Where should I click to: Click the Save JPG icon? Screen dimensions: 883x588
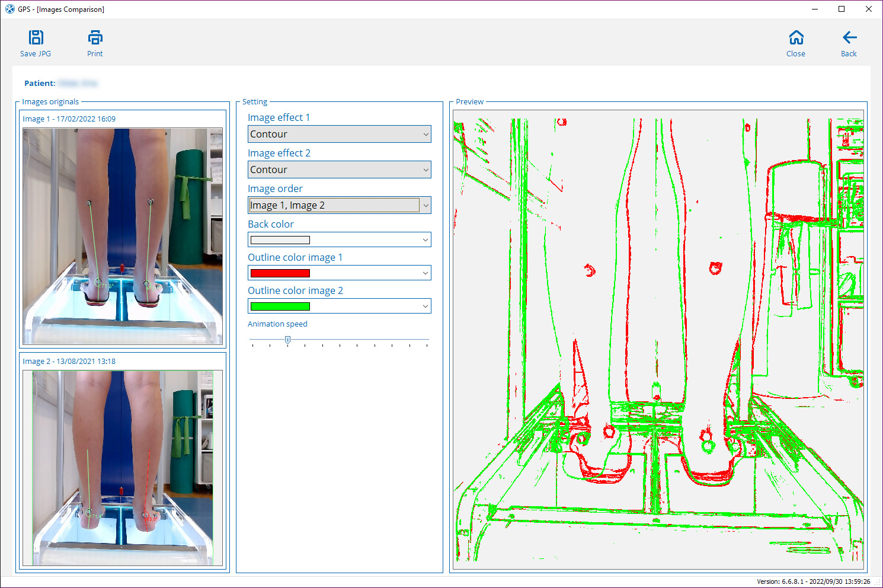tap(36, 37)
